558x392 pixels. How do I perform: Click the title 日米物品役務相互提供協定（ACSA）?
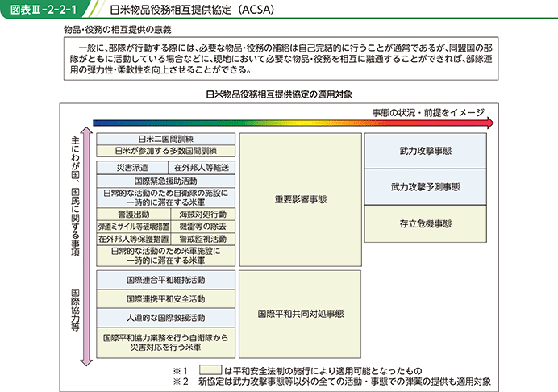click(x=193, y=10)
